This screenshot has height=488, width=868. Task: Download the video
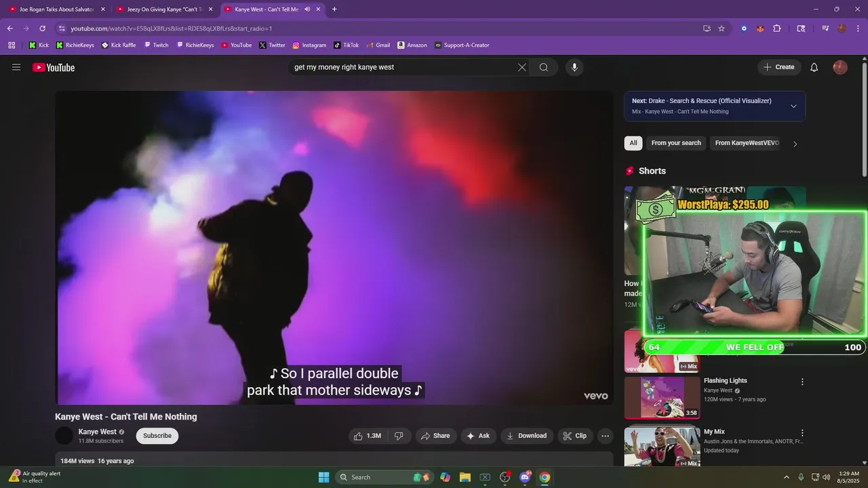point(527,436)
